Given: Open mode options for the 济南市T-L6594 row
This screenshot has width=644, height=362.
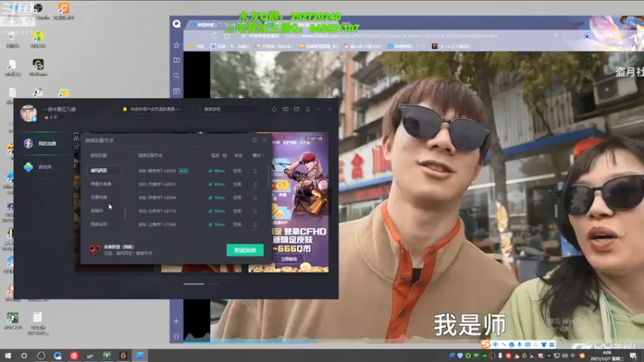Looking at the screenshot, I should [x=255, y=197].
